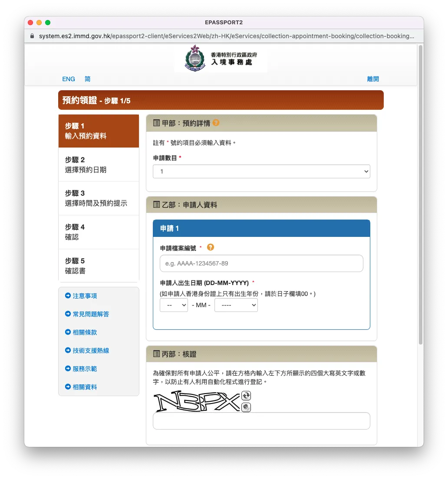Click the help icon beside 甲部：預約詳情
448x479 pixels.
tap(216, 122)
